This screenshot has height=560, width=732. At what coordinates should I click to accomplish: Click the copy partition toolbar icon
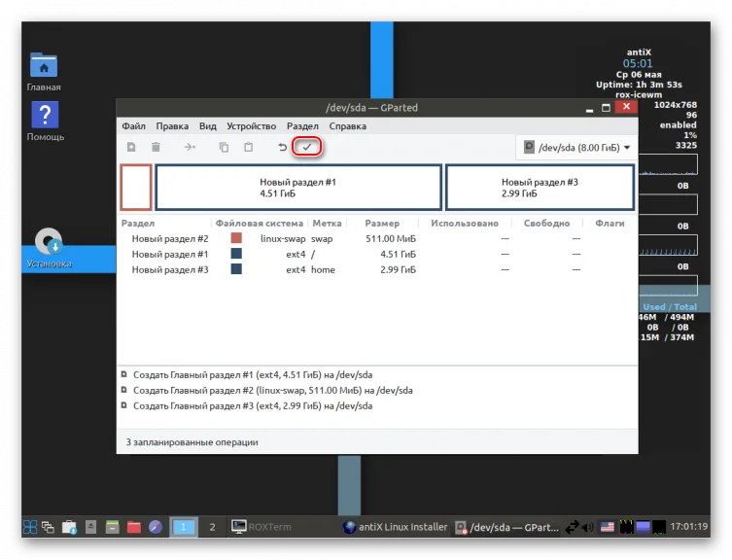(x=225, y=147)
